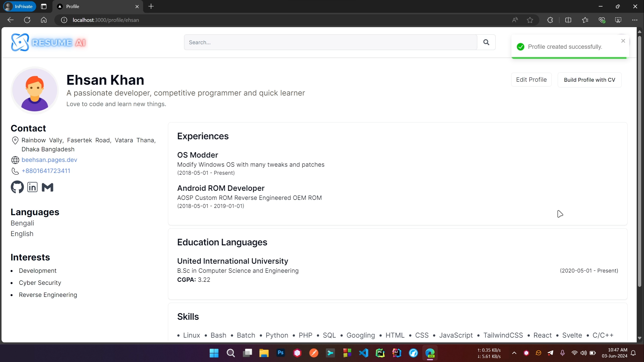
Task: Click the magnifier icon to search
Action: point(486,42)
